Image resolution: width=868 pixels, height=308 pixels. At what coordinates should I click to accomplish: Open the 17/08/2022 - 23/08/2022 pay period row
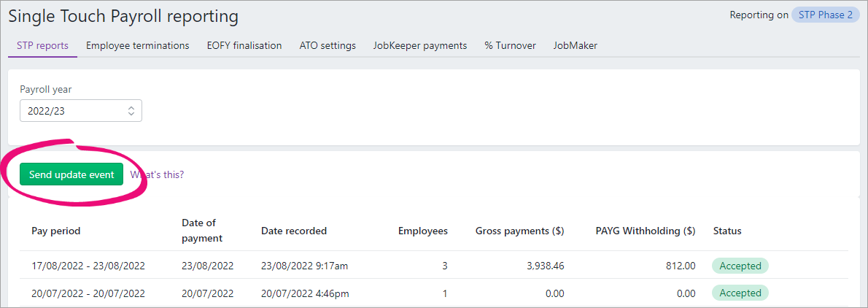(434, 266)
